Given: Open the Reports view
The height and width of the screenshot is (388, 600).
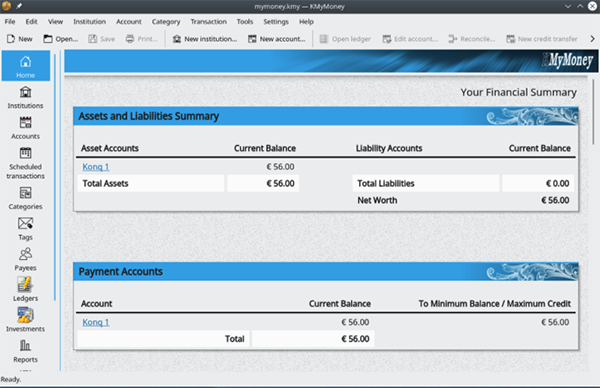Looking at the screenshot, I should (x=25, y=351).
